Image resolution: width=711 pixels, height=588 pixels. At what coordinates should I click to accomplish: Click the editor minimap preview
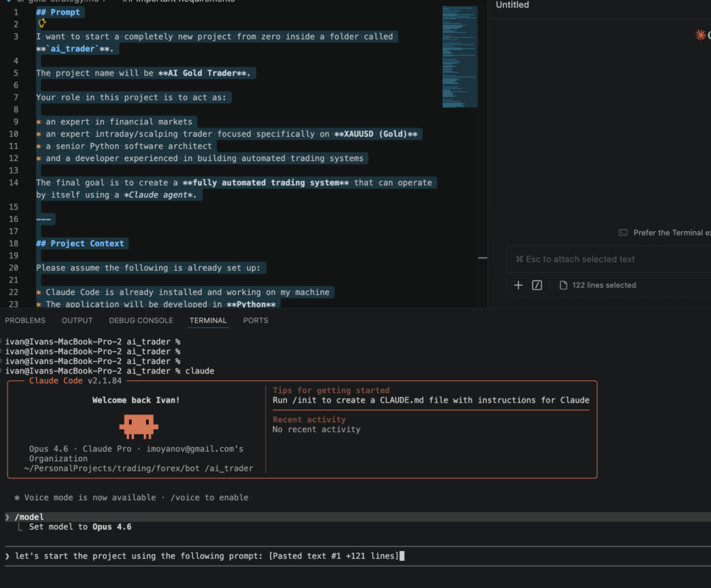pos(460,57)
